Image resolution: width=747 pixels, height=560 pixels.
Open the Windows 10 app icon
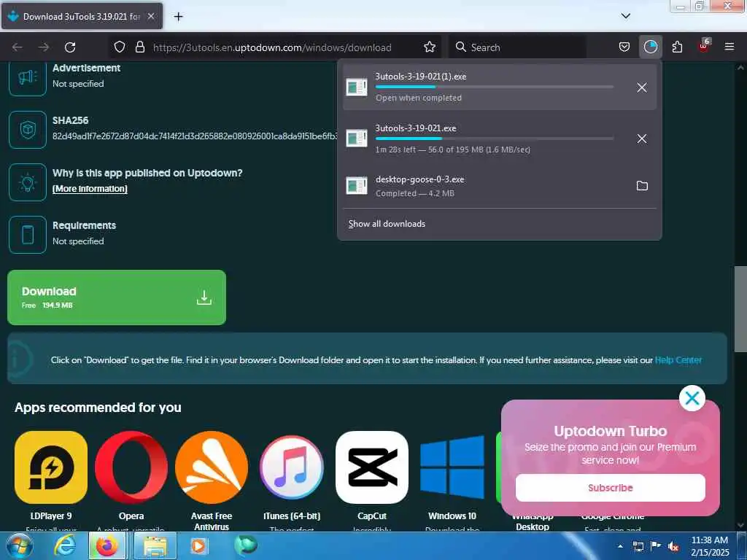point(452,467)
